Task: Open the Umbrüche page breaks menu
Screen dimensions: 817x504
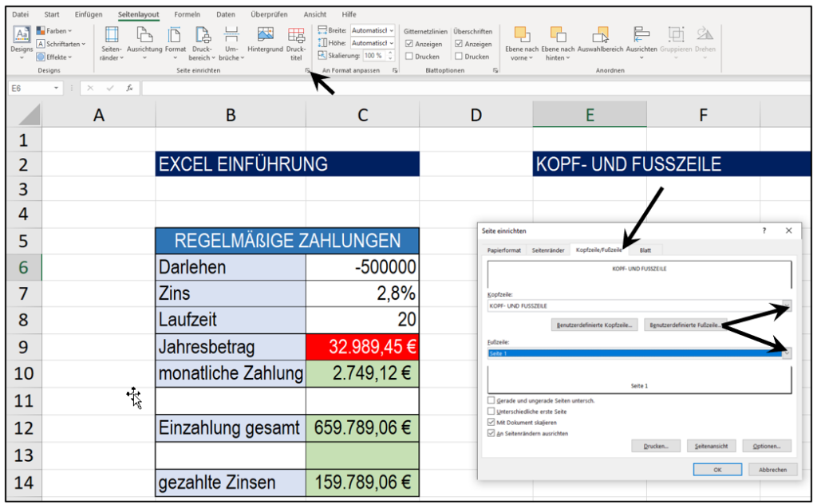Action: (x=231, y=44)
